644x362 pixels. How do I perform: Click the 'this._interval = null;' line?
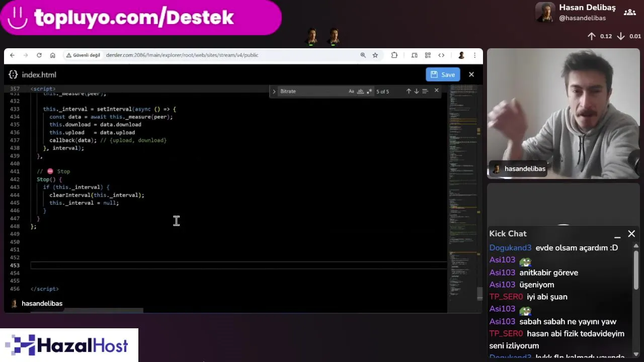84,203
